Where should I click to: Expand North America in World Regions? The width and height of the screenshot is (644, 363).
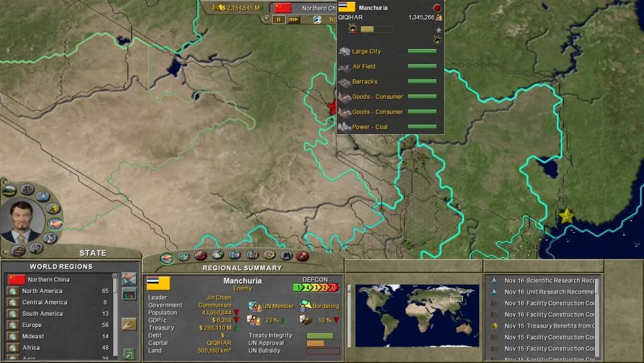59,291
